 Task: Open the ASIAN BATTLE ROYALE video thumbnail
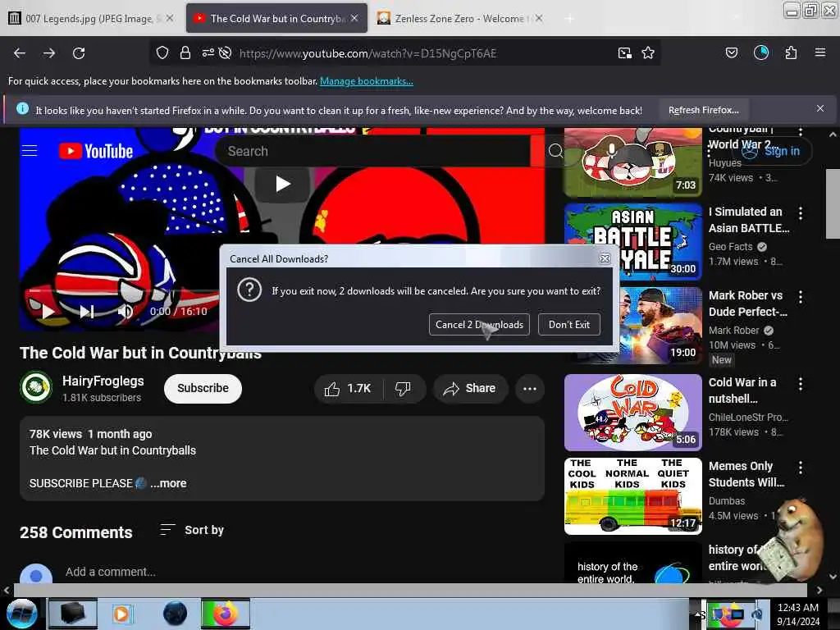point(633,240)
